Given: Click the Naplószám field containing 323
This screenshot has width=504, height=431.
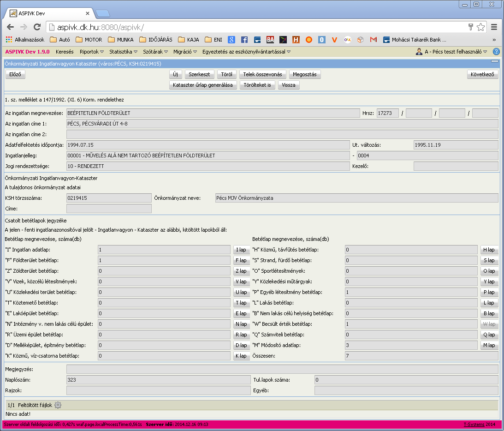Looking at the screenshot, I should pos(159,380).
